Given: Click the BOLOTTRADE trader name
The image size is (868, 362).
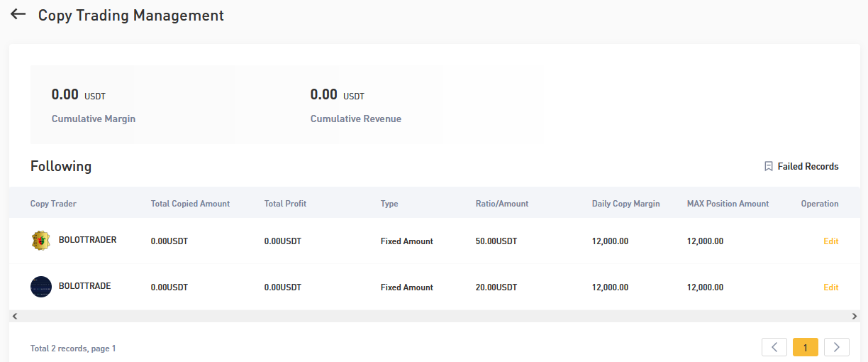Looking at the screenshot, I should 84,286.
